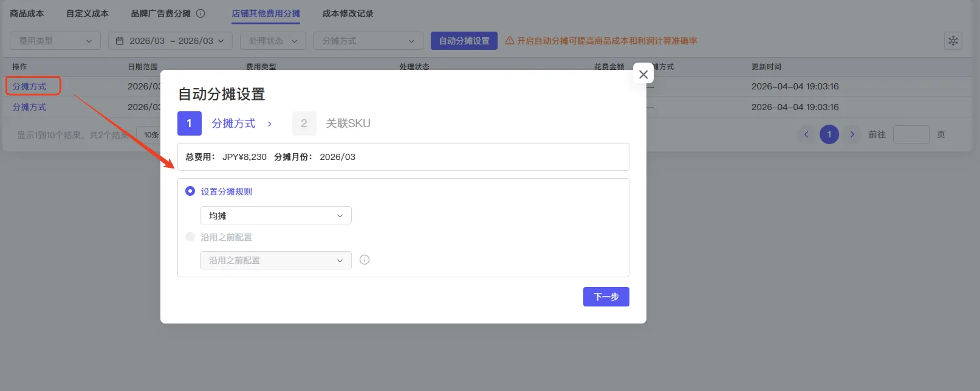Switch to 店铺其他费用分摊 tab
The width and height of the screenshot is (980, 391).
click(x=266, y=13)
